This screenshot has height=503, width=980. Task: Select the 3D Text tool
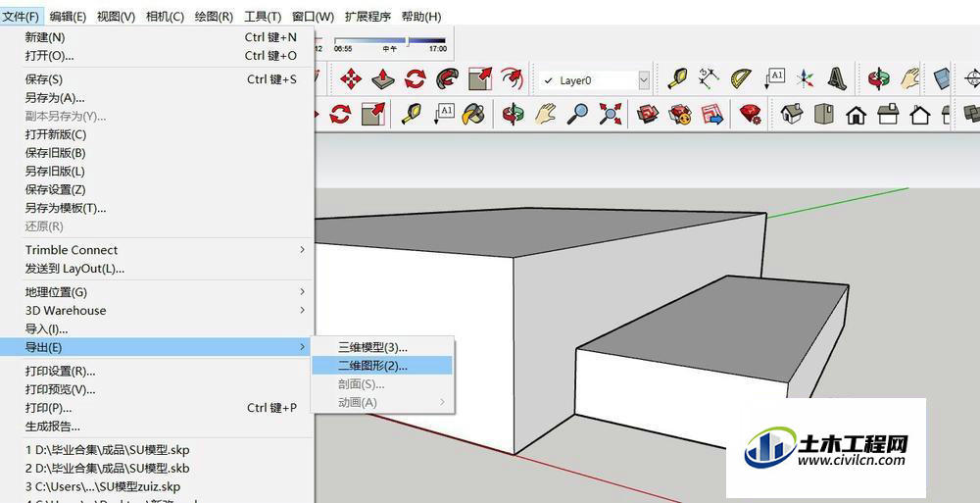point(836,79)
